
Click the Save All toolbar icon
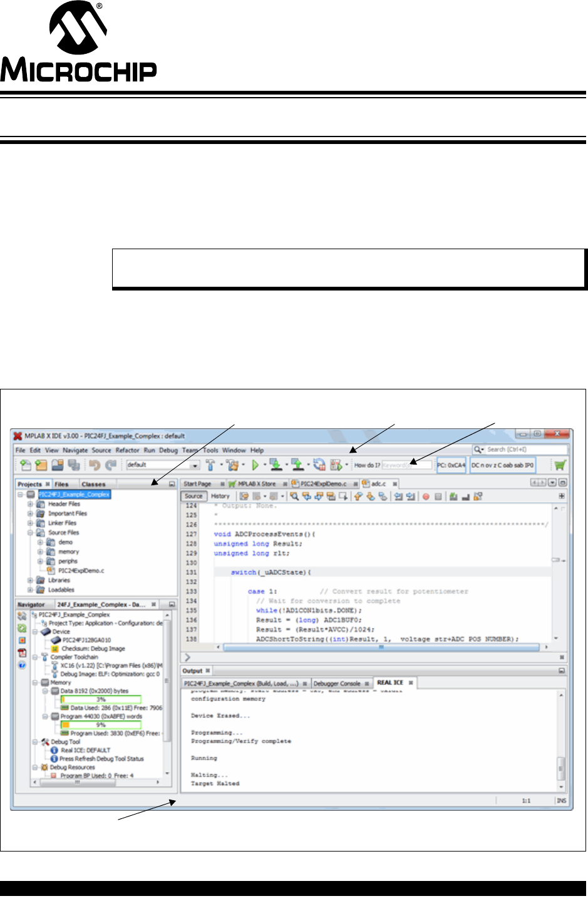pyautogui.click(x=74, y=465)
